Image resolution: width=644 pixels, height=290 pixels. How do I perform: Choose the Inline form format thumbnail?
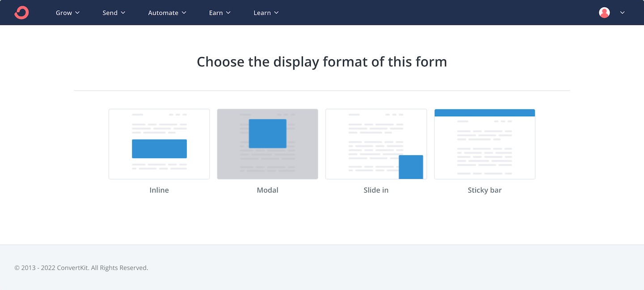point(159,144)
